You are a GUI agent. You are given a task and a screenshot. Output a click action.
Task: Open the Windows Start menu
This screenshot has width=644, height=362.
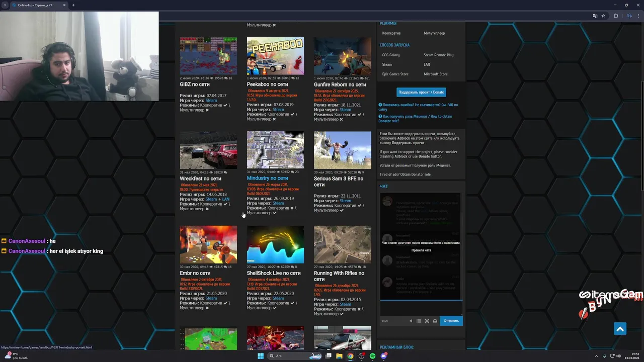point(261,356)
